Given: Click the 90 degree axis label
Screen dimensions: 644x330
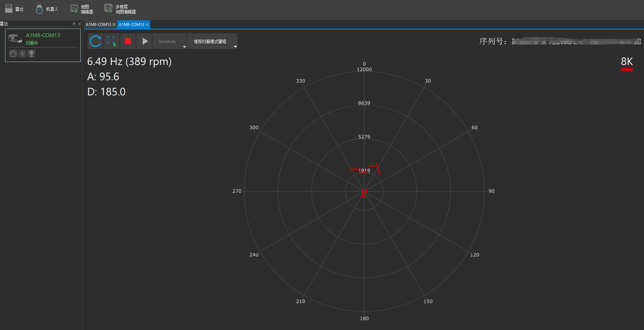Looking at the screenshot, I should pyautogui.click(x=491, y=191).
